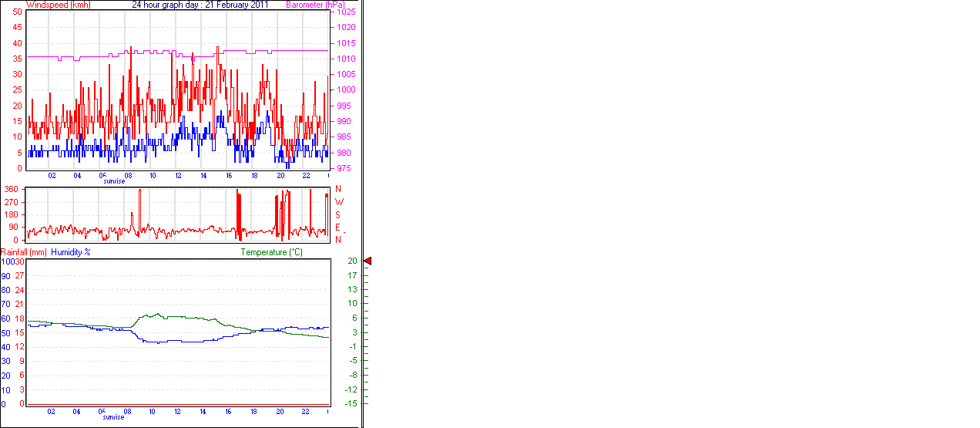Select green 20 on the temperature scale
The image size is (980, 428).
click(x=352, y=261)
